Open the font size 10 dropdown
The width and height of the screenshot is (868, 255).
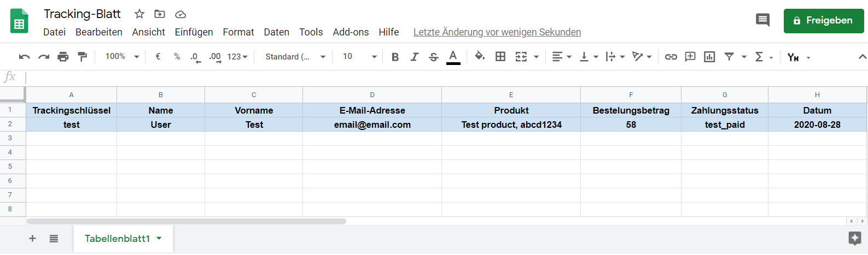359,57
